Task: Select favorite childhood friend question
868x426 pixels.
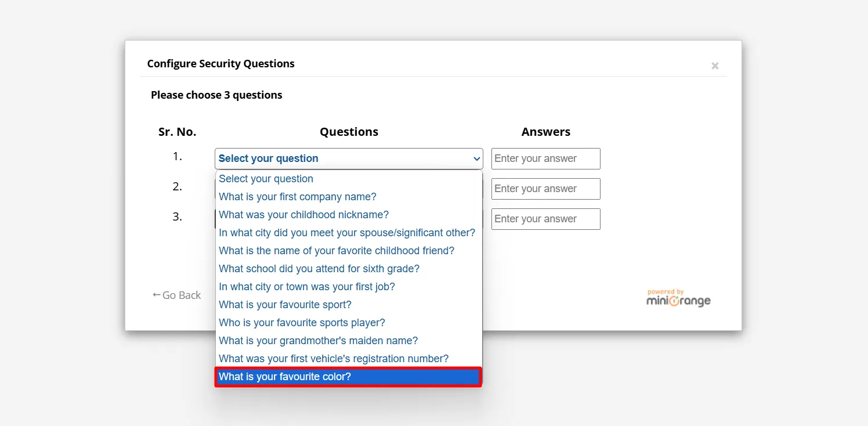Action: coord(349,251)
